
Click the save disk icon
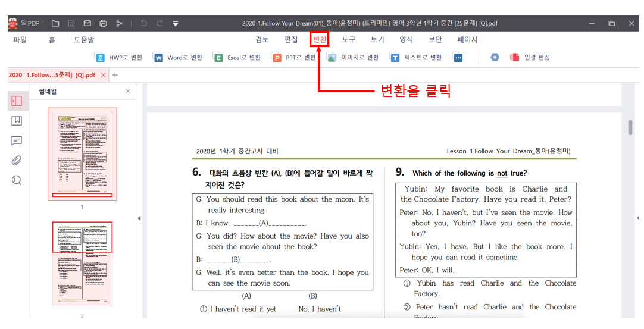(71, 23)
